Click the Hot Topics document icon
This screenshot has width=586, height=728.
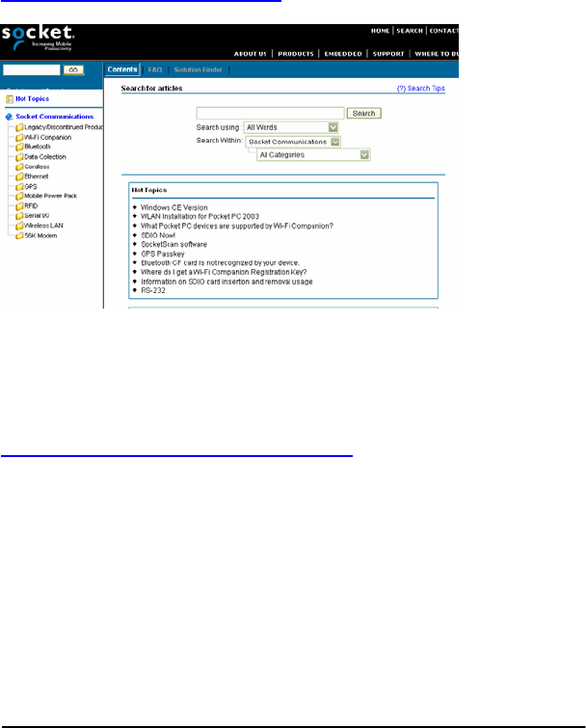[x=10, y=99]
